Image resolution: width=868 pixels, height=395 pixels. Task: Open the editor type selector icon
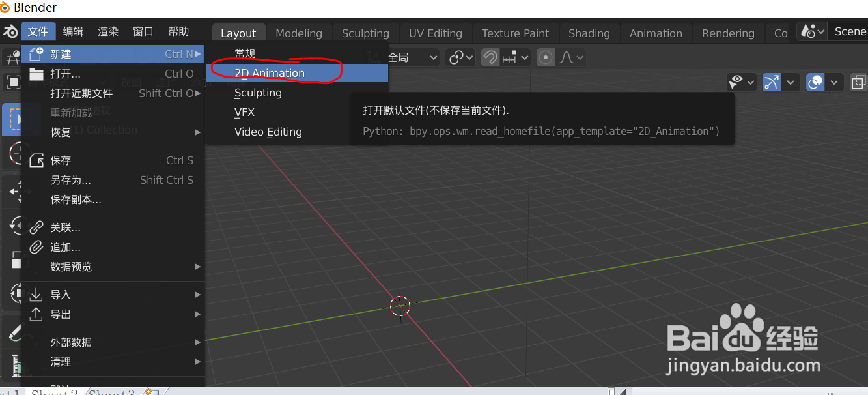(11, 57)
